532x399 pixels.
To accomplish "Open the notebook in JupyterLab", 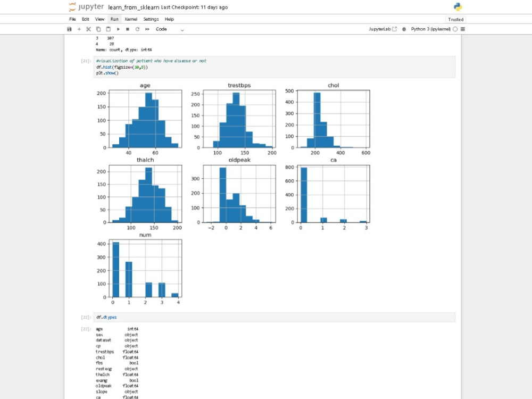I will point(383,29).
